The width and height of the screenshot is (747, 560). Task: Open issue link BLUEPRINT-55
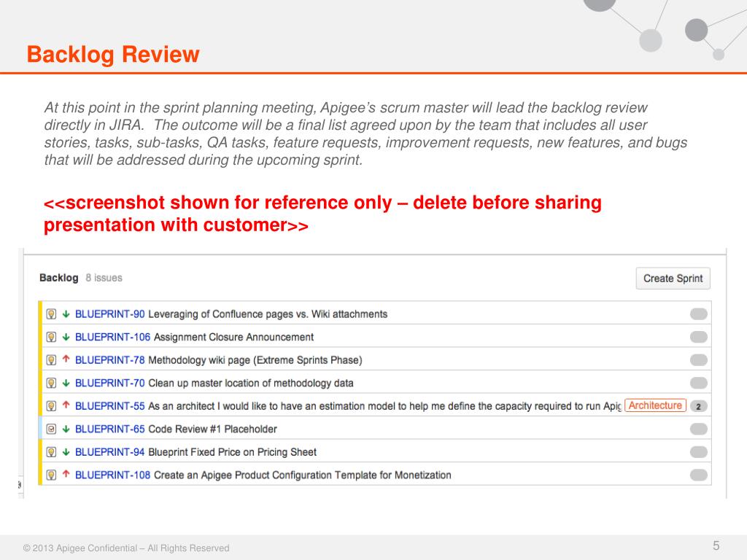click(109, 406)
